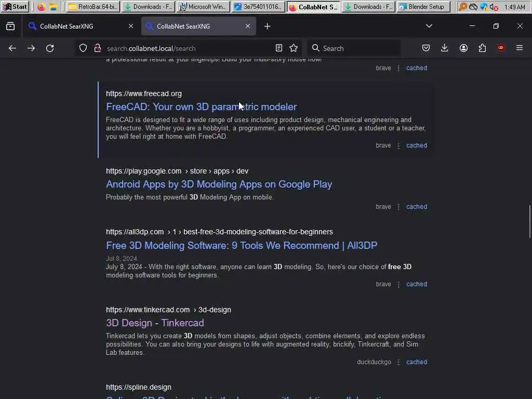This screenshot has height=399, width=532.
Task: Click the https://www.freecad.org URL text
Action: click(x=144, y=94)
